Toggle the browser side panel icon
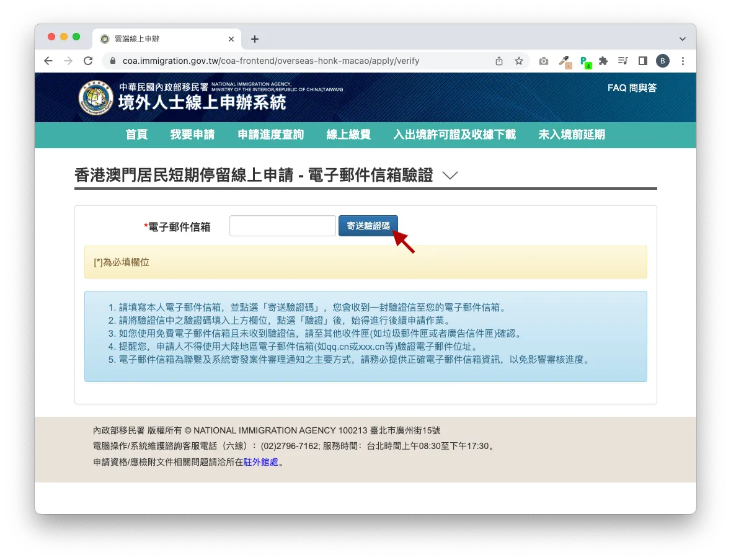Image resolution: width=731 pixels, height=560 pixels. point(643,61)
